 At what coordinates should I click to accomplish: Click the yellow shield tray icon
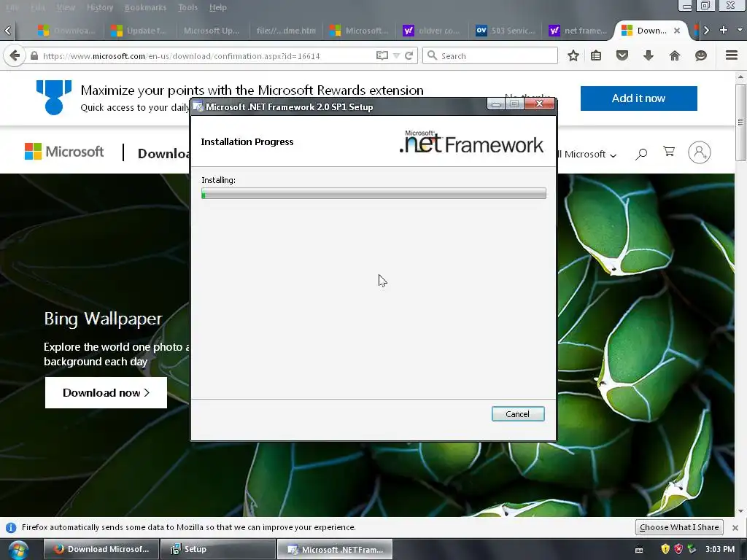665,549
